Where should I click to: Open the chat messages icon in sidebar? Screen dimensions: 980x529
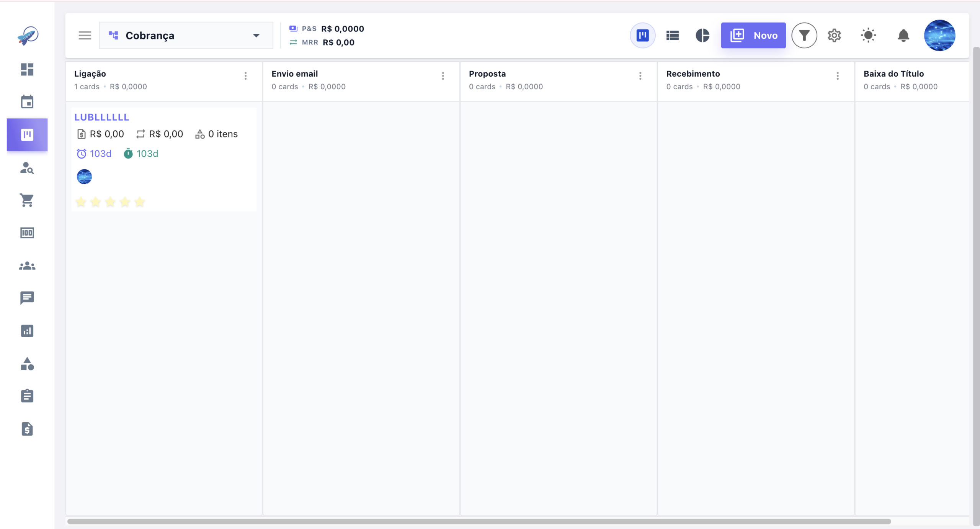[27, 298]
